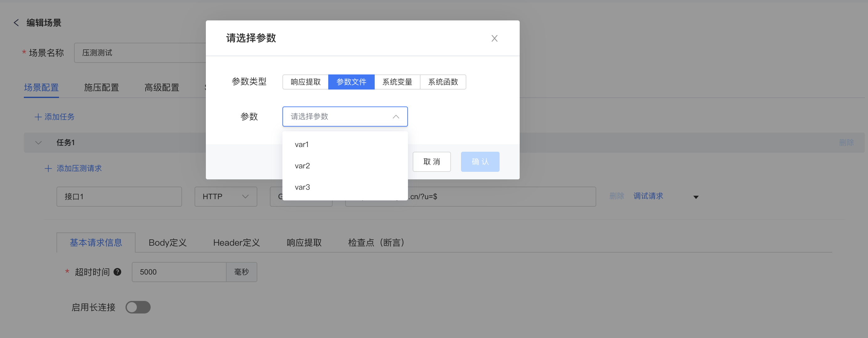Click the 5000 timeout input field

tap(179, 272)
